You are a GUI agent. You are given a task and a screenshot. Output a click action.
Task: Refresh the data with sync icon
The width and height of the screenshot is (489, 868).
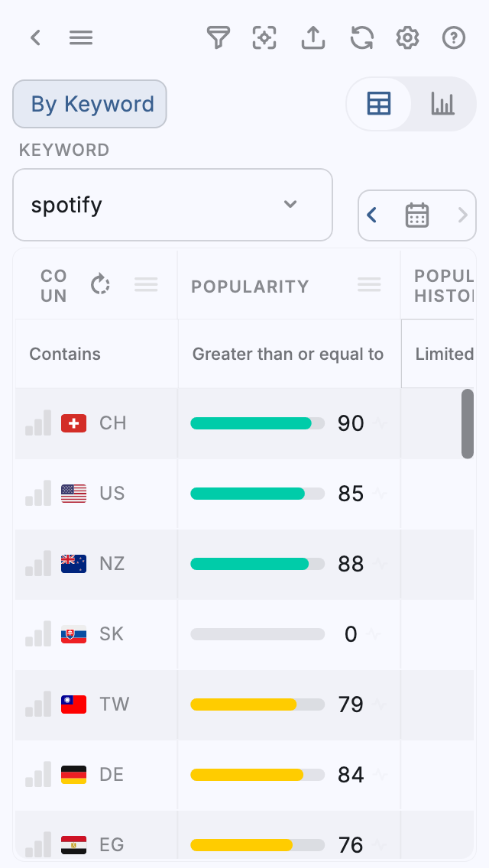coord(361,37)
